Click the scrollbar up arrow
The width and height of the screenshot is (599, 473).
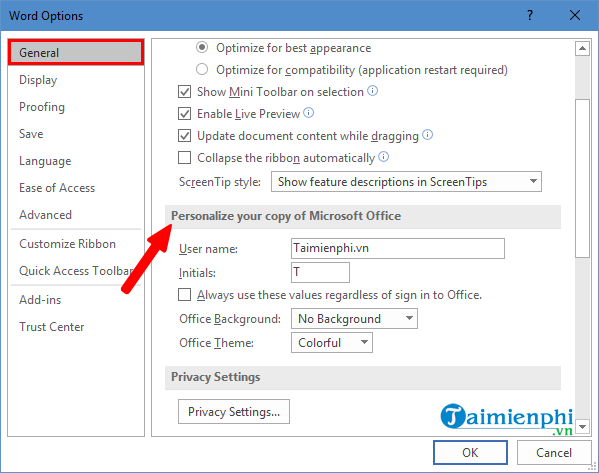(x=582, y=48)
